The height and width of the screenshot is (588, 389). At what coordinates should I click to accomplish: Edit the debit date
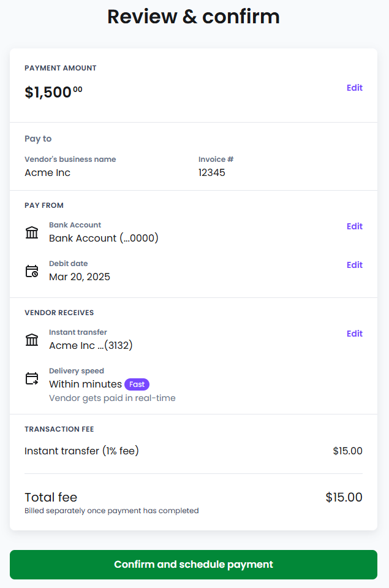coord(354,265)
